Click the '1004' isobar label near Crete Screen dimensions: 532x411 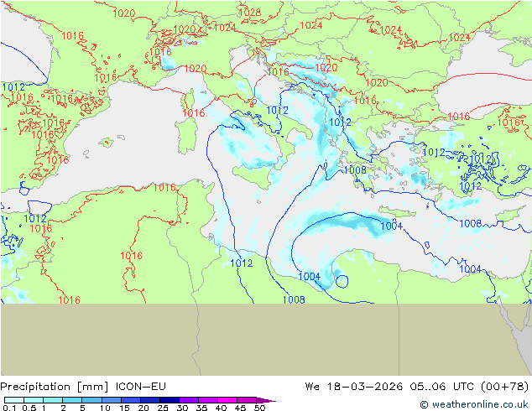391,226
